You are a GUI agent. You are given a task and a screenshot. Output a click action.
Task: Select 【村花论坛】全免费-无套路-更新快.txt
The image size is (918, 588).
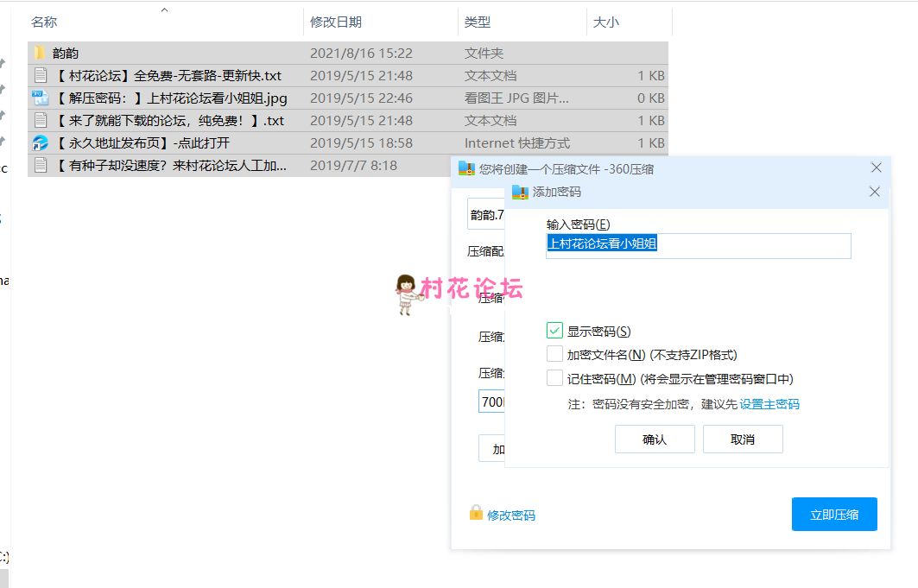(348, 75)
